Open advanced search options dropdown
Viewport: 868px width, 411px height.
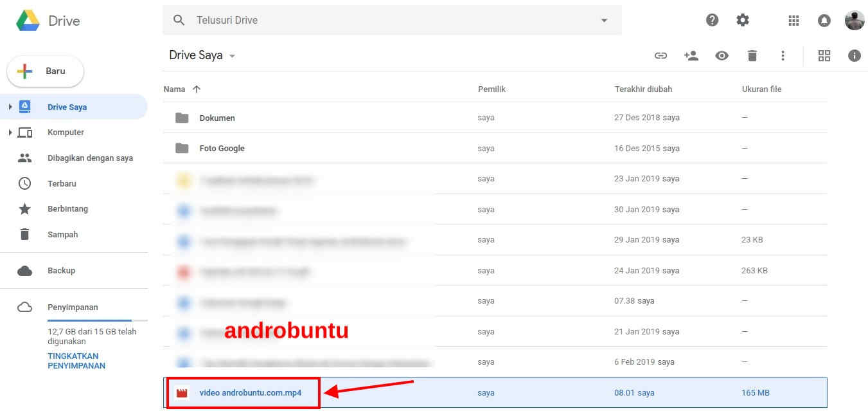click(603, 20)
